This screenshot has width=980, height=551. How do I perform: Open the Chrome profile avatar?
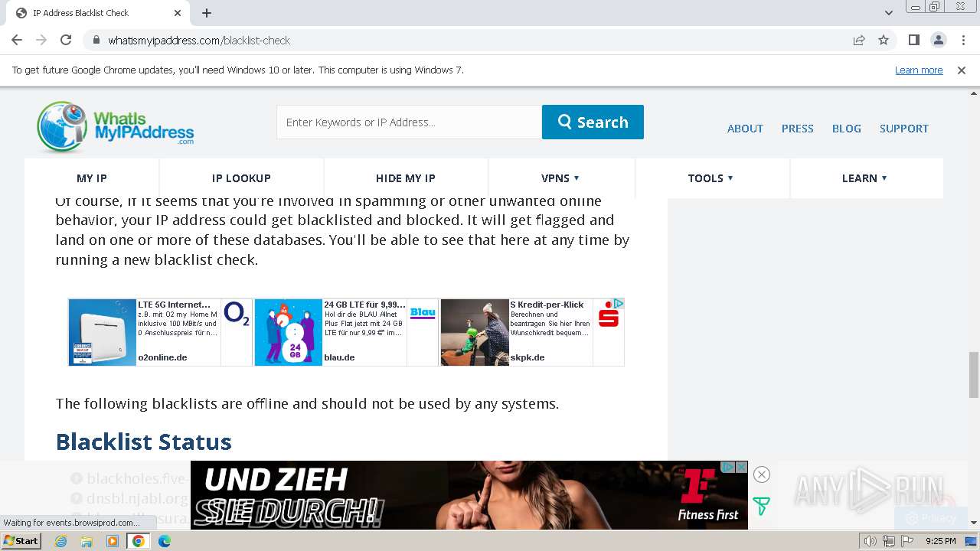tap(938, 40)
